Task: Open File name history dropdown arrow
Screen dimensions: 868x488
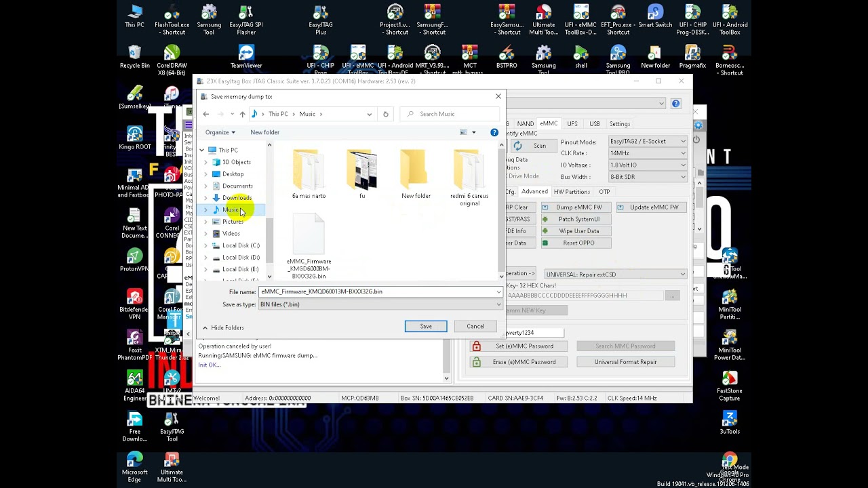Action: pyautogui.click(x=498, y=291)
